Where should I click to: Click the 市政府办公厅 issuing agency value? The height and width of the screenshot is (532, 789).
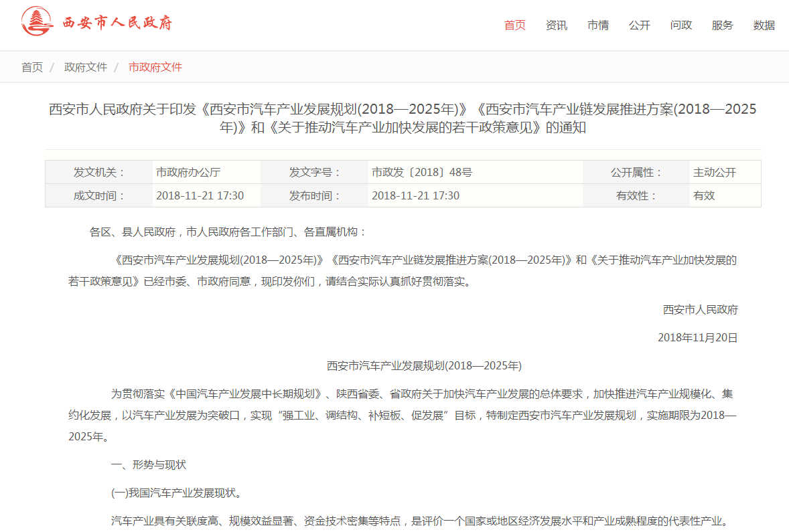(188, 173)
